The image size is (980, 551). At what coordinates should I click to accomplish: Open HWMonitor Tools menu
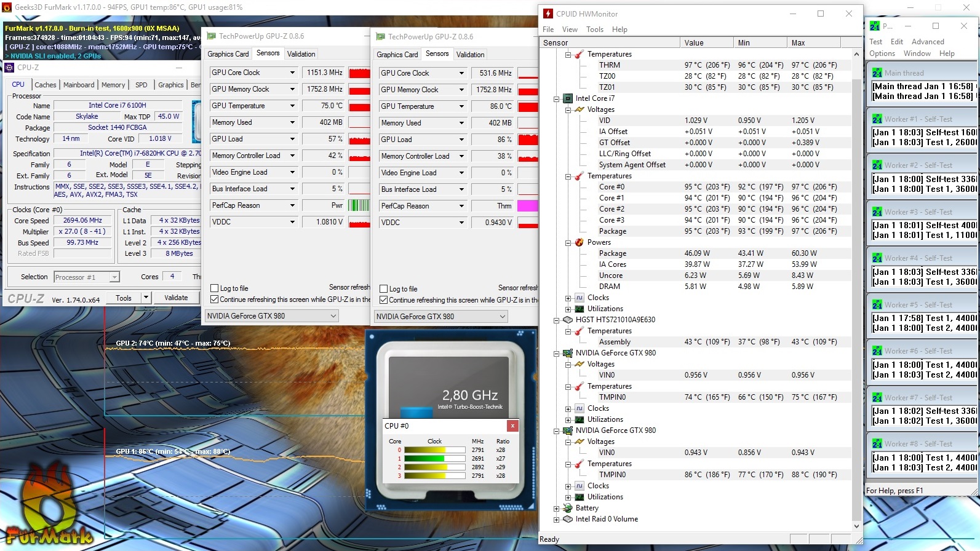595,30
